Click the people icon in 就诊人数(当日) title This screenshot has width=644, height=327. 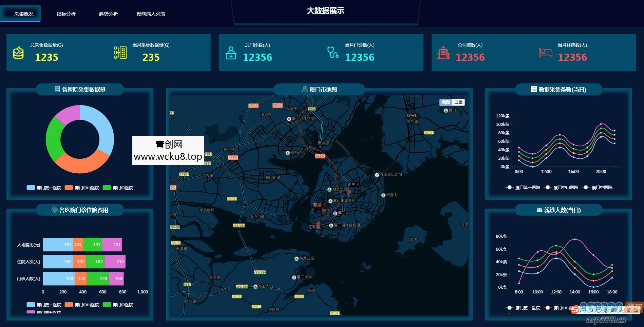tap(539, 210)
